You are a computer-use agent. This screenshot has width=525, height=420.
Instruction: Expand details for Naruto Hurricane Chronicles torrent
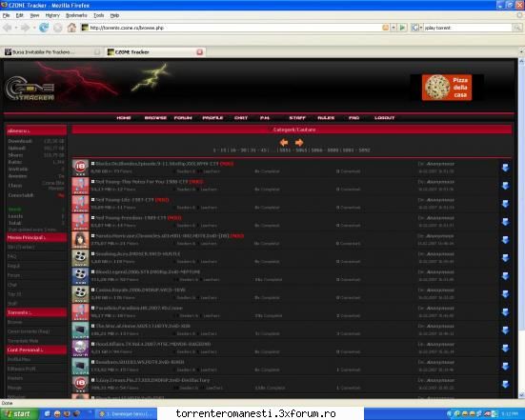pyautogui.click(x=92, y=236)
